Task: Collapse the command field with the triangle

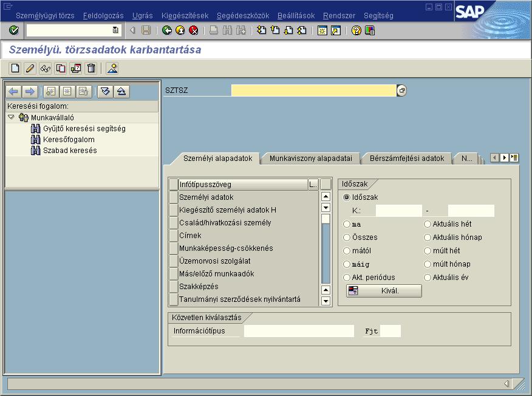Action: [x=132, y=30]
